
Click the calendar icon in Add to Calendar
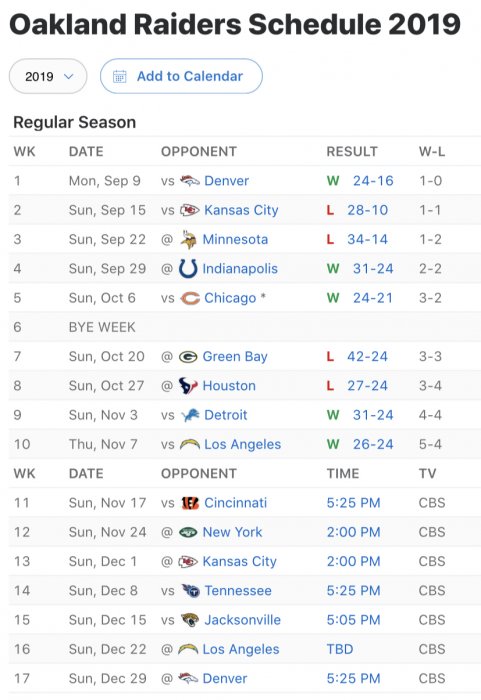click(x=120, y=77)
